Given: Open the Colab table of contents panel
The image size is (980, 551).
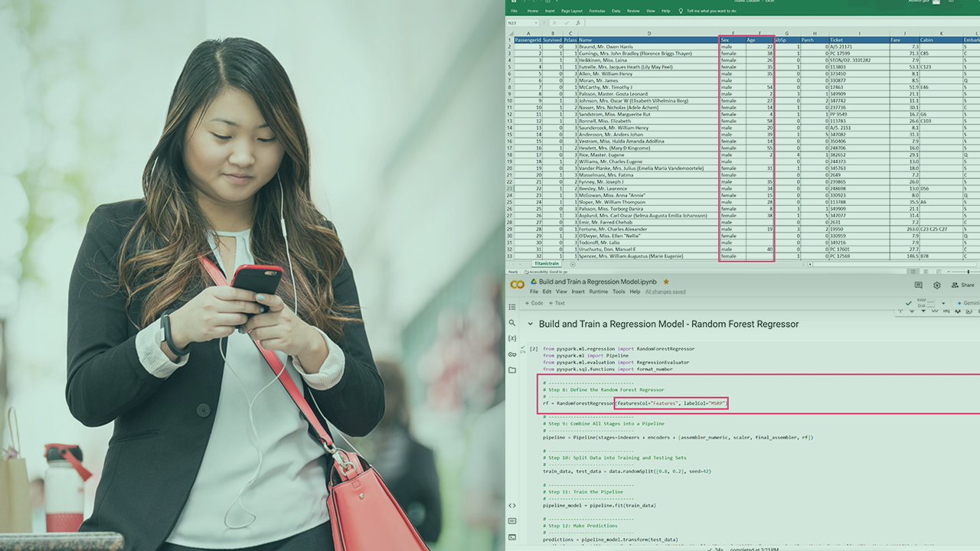Looking at the screenshot, I should pos(512,307).
